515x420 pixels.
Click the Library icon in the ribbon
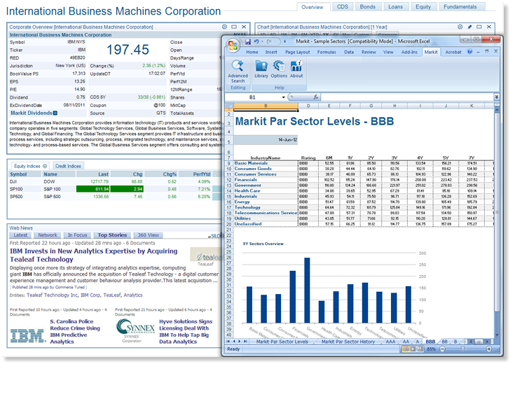261,69
